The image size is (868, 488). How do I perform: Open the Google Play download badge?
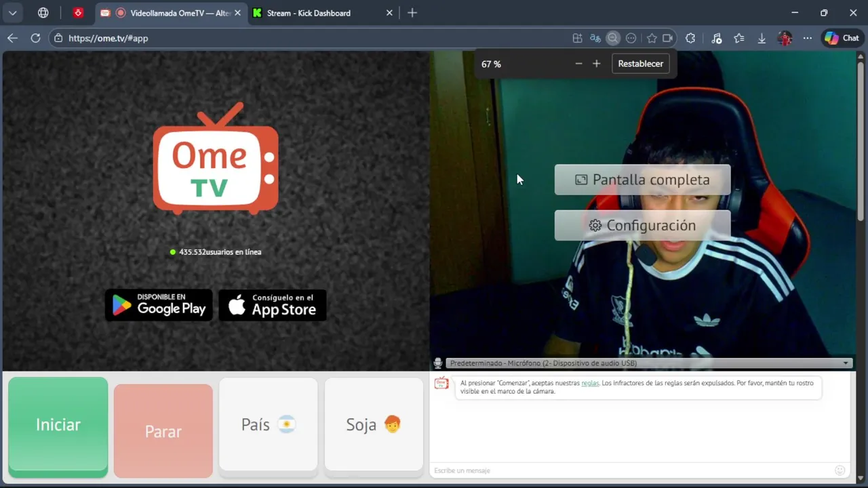tap(159, 305)
